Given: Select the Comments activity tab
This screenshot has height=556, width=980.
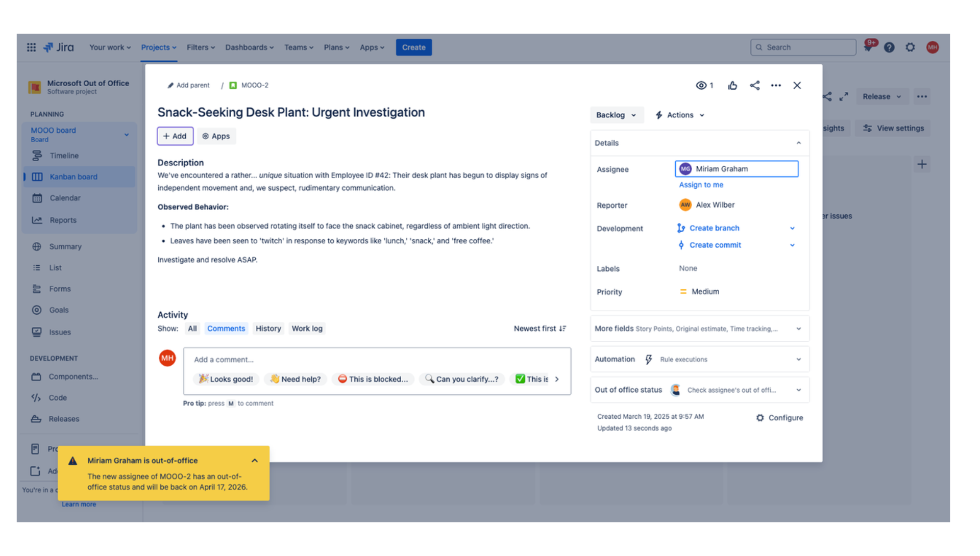Looking at the screenshot, I should [x=226, y=328].
